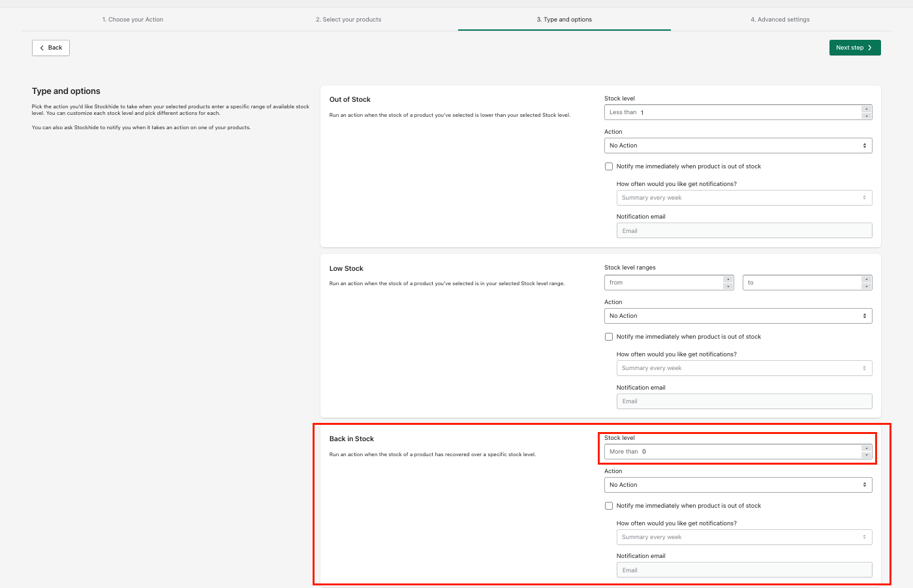Increase Low Stock 'from' value with up arrow

728,279
